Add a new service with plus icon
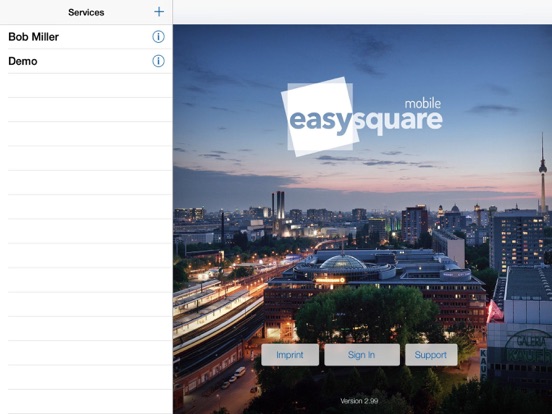This screenshot has height=414, width=552. click(159, 12)
